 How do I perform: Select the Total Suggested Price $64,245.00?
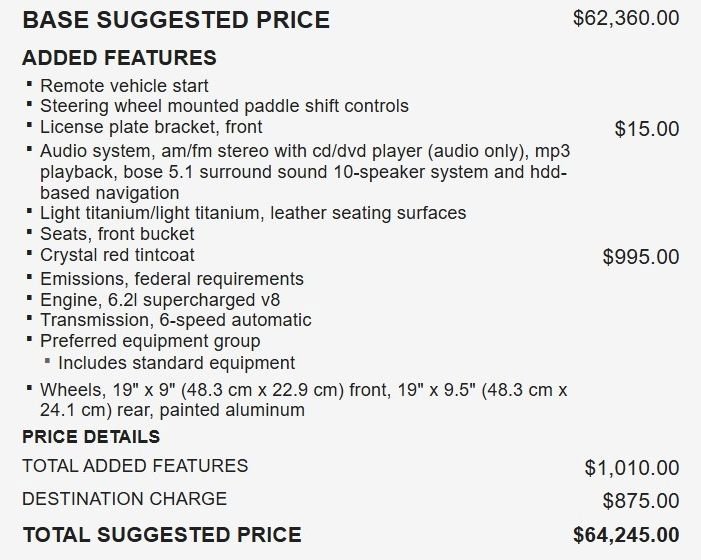(626, 535)
